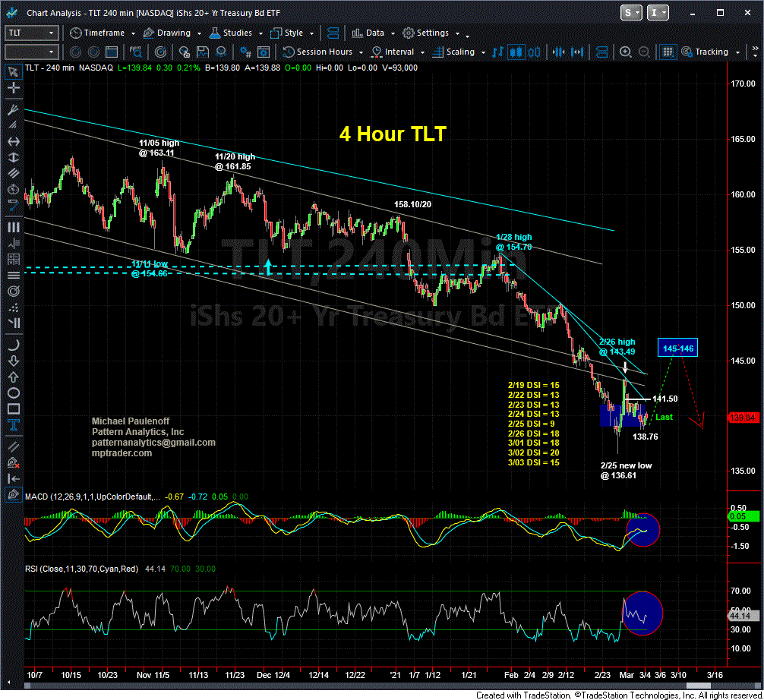This screenshot has width=764, height=700.
Task: Open the Data menu
Action: (x=368, y=33)
